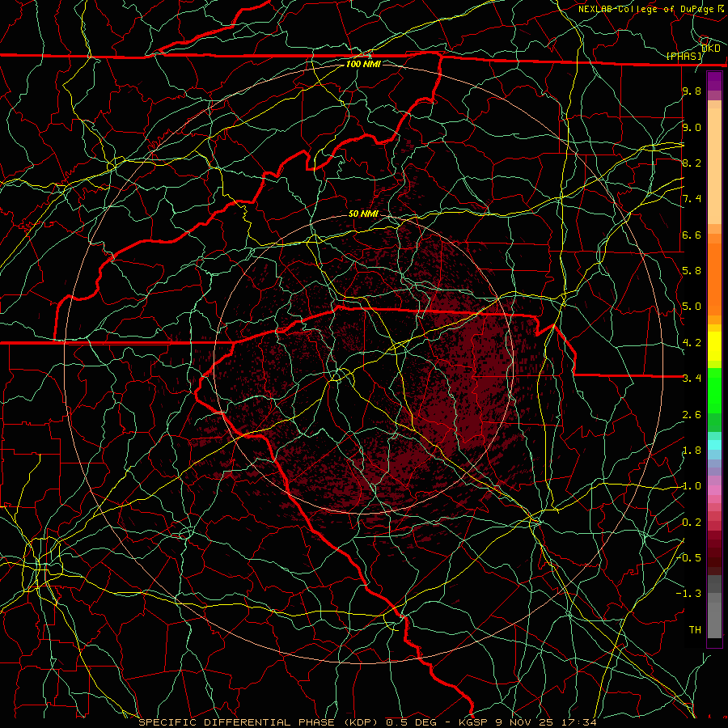Click the -1.3 value on the color scale
The width and height of the screenshot is (728, 728).
point(688,594)
